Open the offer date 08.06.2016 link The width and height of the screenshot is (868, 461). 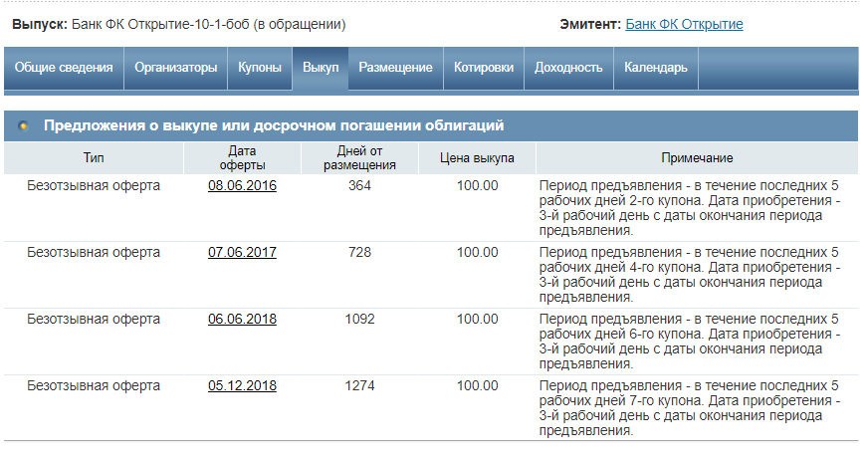(x=242, y=185)
